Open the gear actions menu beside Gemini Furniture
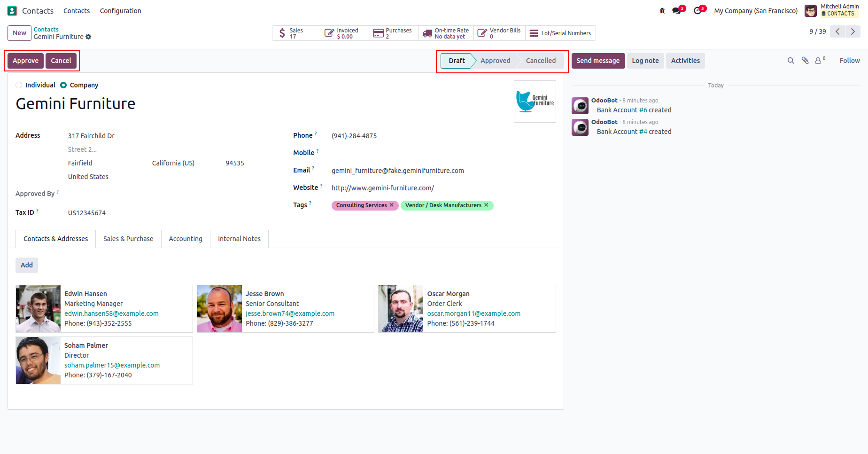 [88, 37]
